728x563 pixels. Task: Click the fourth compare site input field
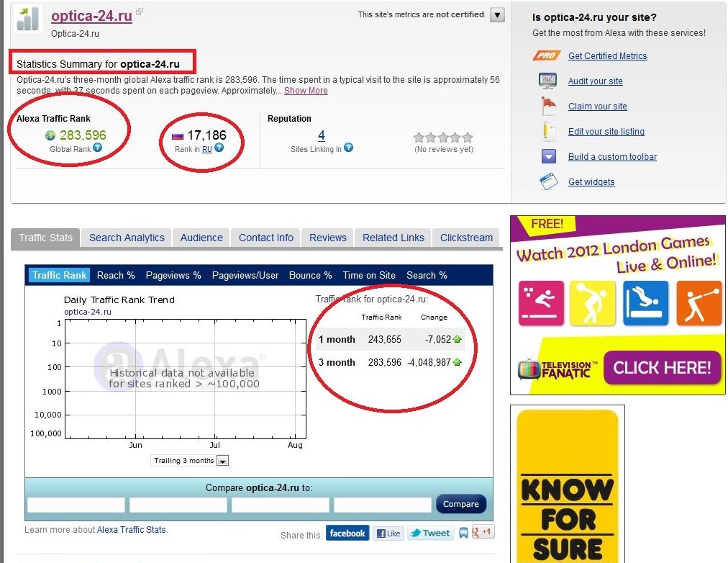(x=383, y=505)
